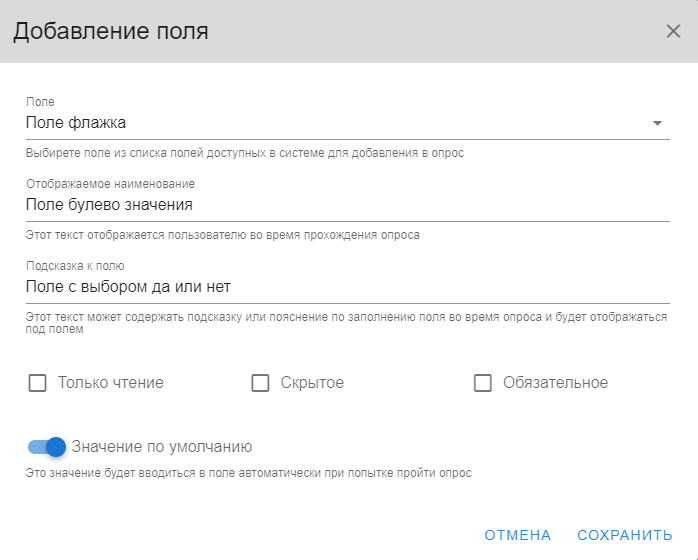Click the Выбирете поле из списка hint
This screenshot has height=560, width=698.
tap(245, 153)
